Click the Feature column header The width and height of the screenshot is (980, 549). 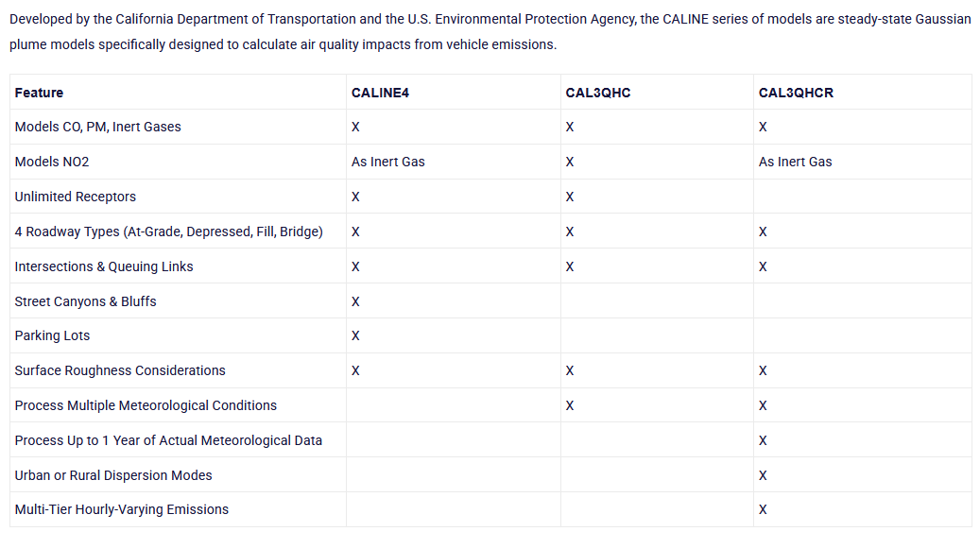coord(39,93)
